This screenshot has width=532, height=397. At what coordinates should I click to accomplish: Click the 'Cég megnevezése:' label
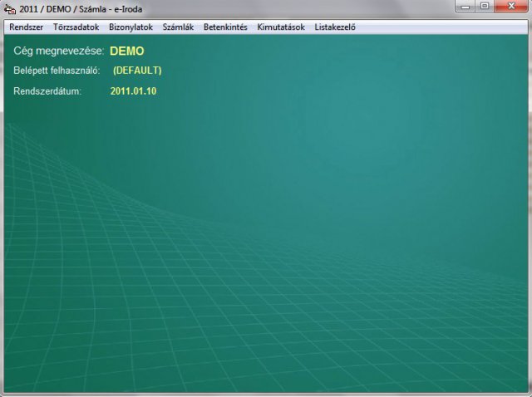pyautogui.click(x=59, y=51)
